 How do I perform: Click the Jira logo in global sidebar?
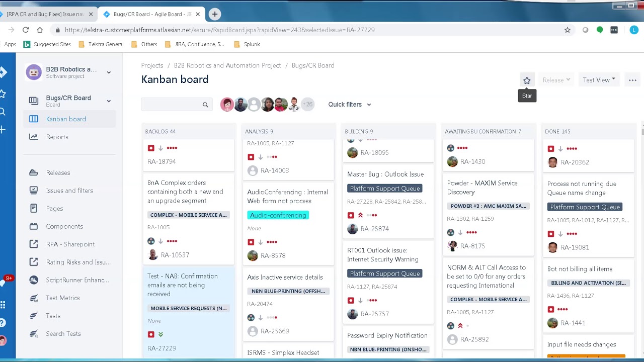pyautogui.click(x=3, y=72)
